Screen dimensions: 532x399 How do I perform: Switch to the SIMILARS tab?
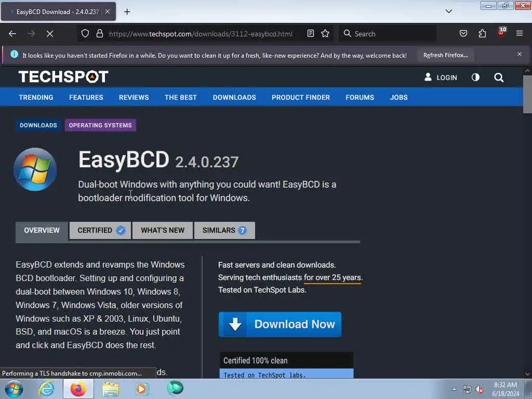pyautogui.click(x=224, y=230)
